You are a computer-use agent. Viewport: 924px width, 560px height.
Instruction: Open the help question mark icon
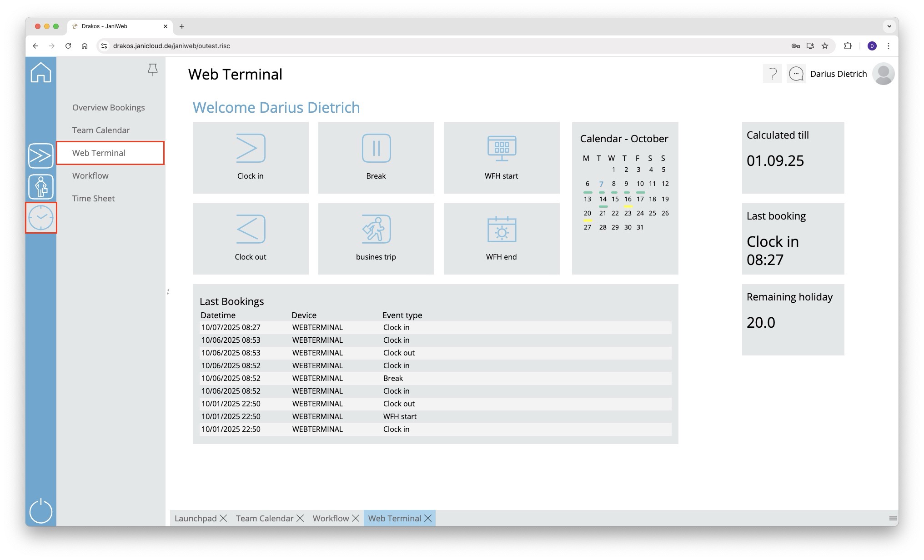pos(772,74)
